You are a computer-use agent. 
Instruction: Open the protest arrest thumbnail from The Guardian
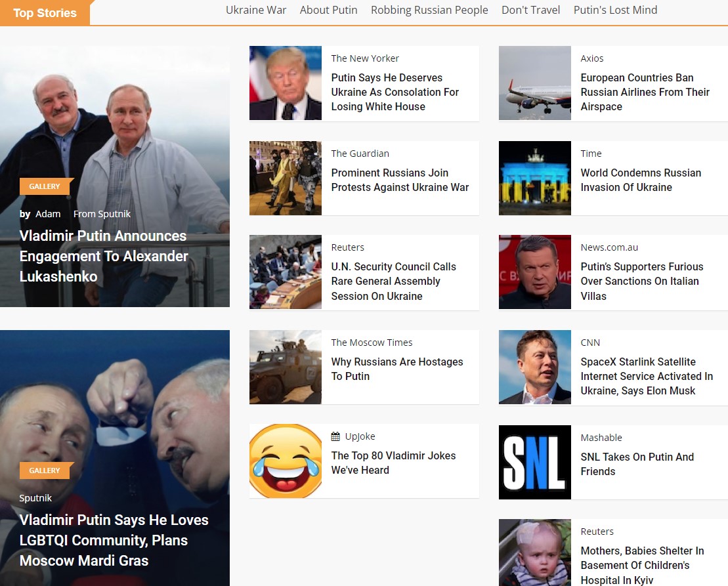[x=286, y=178]
